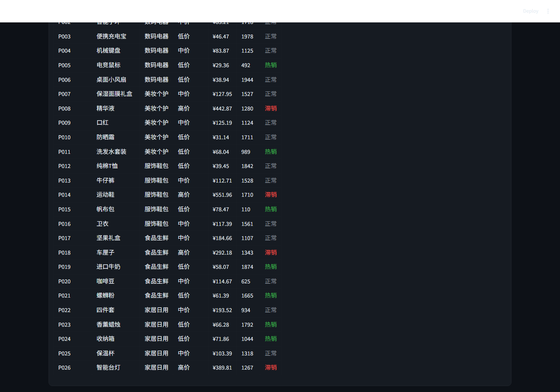560x392 pixels.
Task: Click product name 智能台灯
Action: (x=108, y=368)
